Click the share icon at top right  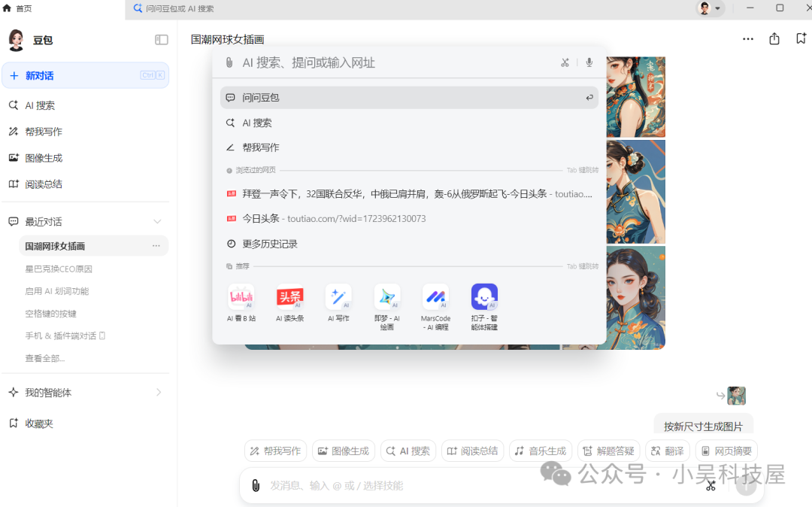coord(774,39)
